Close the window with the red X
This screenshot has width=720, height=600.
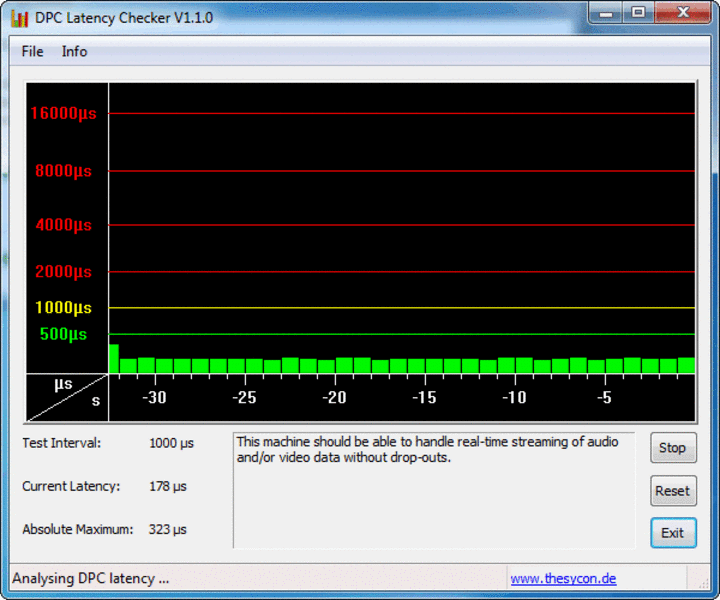tap(683, 13)
